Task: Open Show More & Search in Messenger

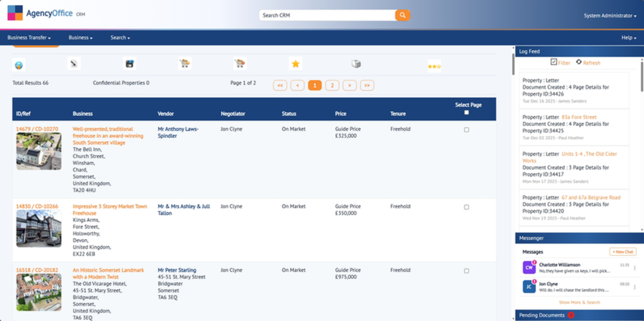Action: pyautogui.click(x=579, y=302)
